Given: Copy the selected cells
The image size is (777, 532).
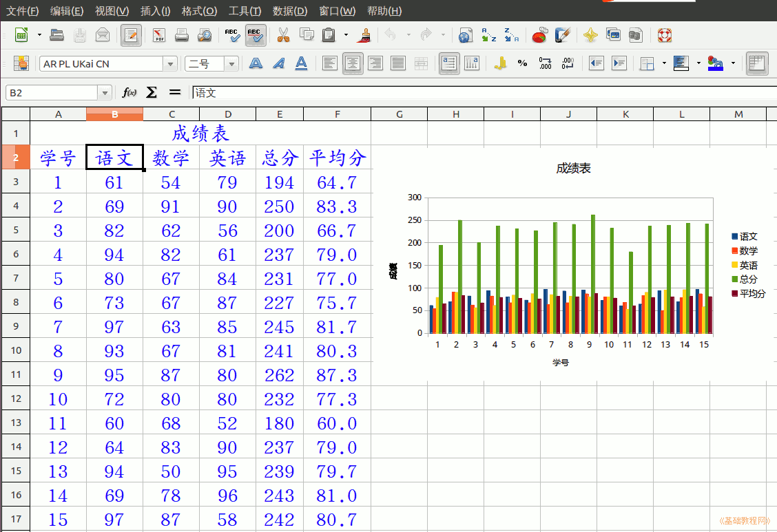Looking at the screenshot, I should point(307,35).
